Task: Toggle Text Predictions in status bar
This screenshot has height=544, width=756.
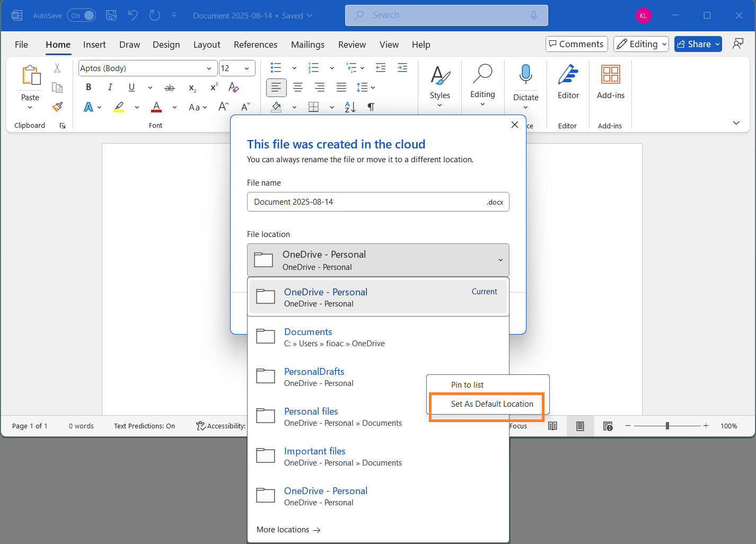Action: [144, 426]
